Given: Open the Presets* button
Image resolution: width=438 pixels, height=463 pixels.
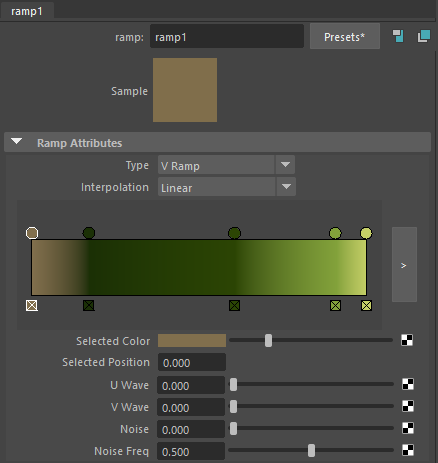Looking at the screenshot, I should [345, 36].
